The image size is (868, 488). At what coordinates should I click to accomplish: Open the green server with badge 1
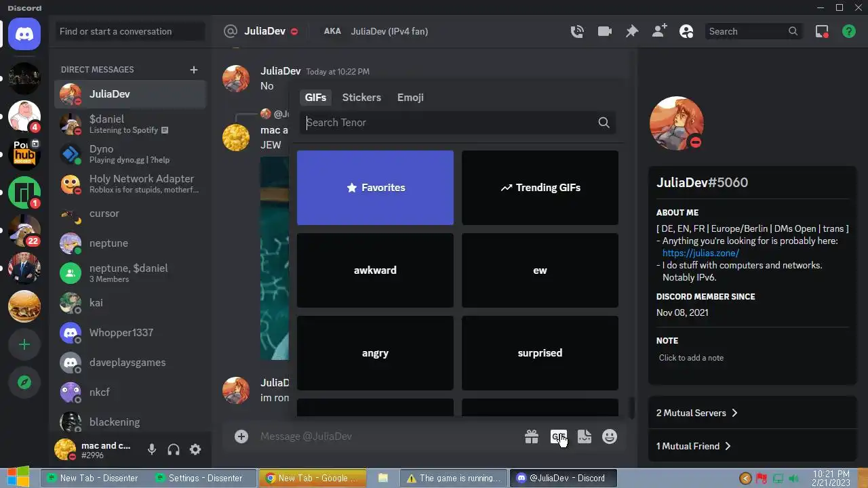click(24, 192)
